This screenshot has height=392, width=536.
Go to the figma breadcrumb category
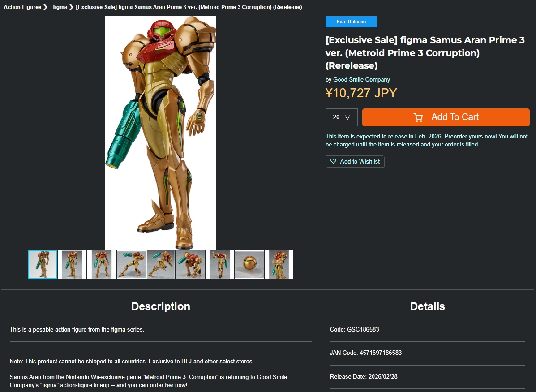60,7
